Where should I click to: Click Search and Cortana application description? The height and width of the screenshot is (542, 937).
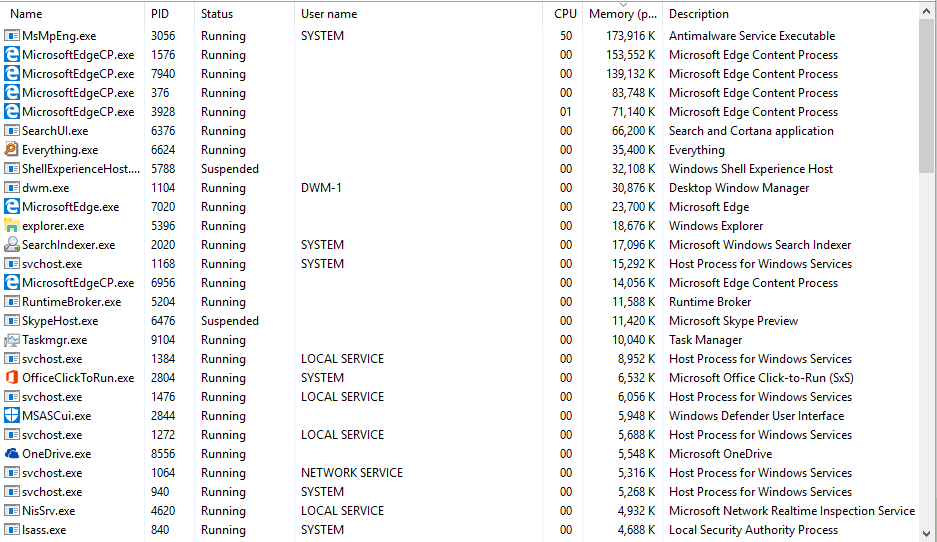tap(751, 131)
